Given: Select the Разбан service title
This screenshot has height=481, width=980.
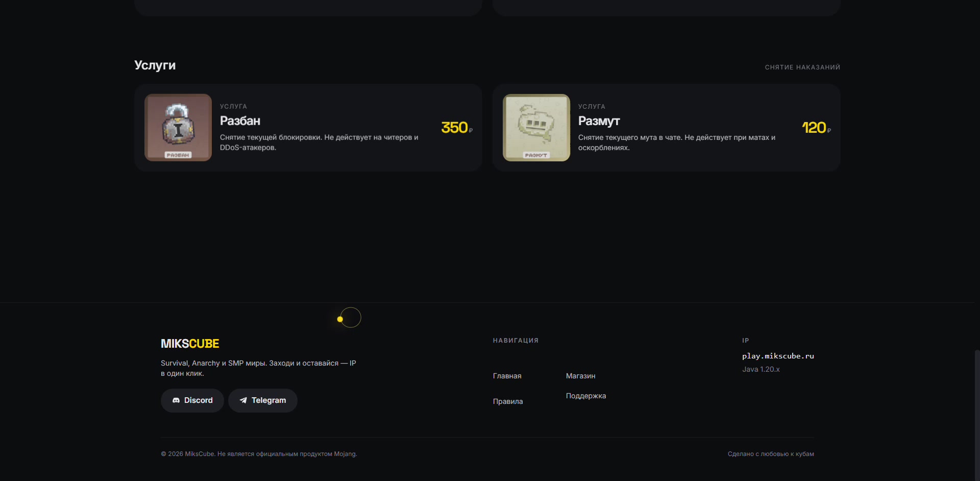Looking at the screenshot, I should 240,121.
